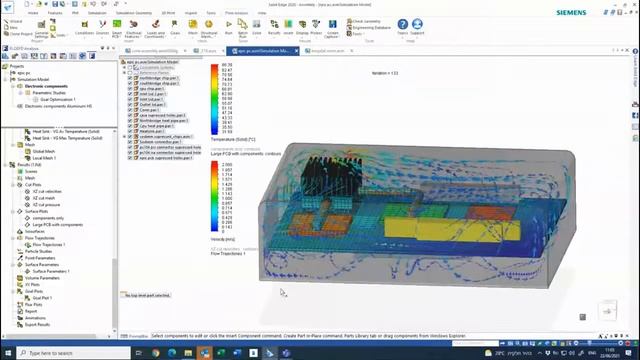Open Chrome from the taskbar
This screenshot has height=360, width=640.
[156, 353]
